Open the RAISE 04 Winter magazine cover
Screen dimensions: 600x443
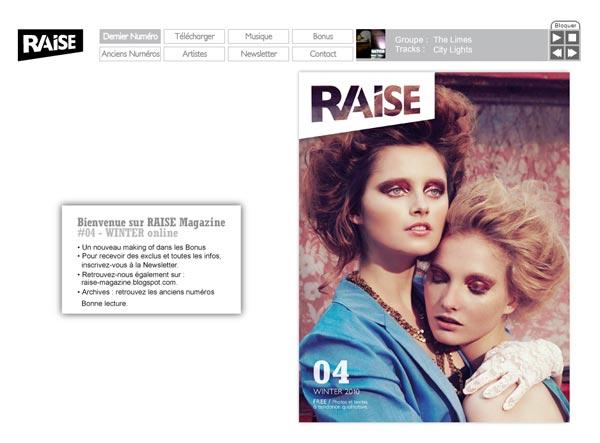434,247
